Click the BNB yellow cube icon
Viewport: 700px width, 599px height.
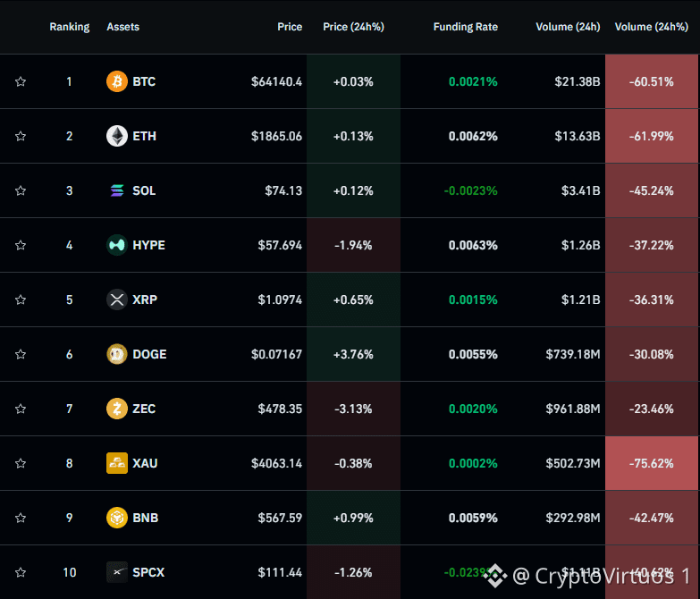[117, 518]
